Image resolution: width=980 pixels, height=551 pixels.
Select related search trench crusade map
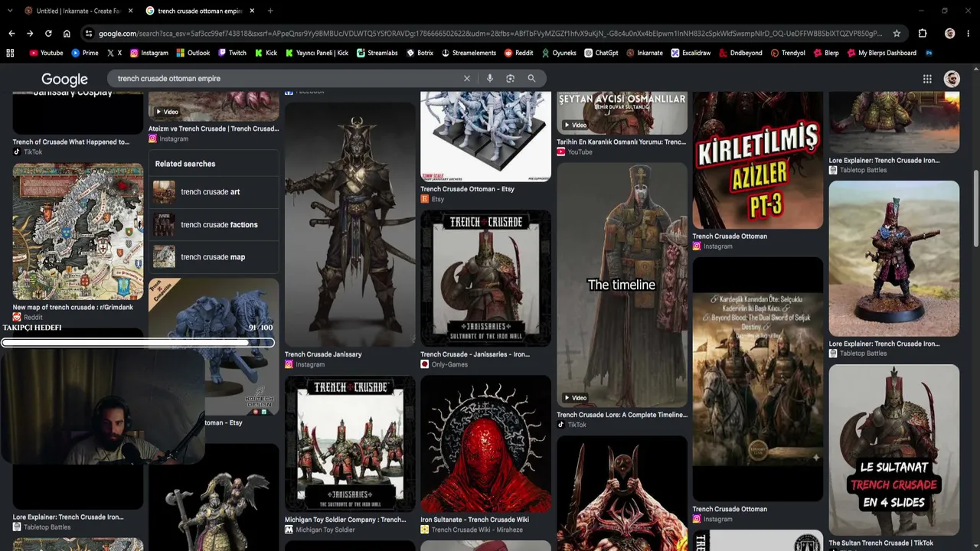214,257
